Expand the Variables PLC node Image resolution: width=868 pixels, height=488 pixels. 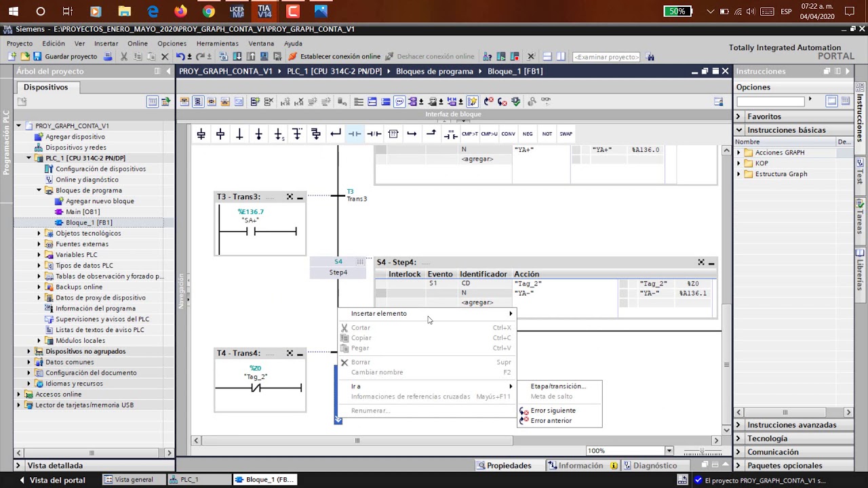point(39,255)
